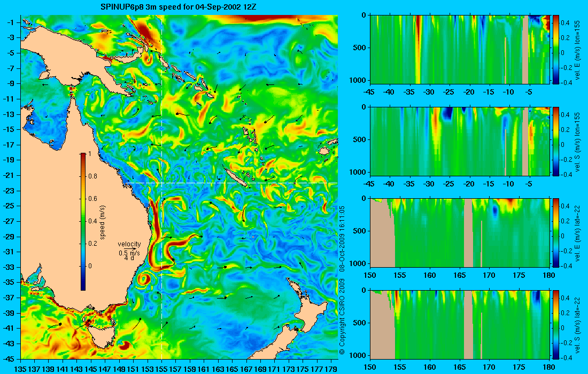Click the "155" tick on the main map's longitude axis
Image resolution: width=588 pixels, height=374 pixels.
pyautogui.click(x=161, y=369)
